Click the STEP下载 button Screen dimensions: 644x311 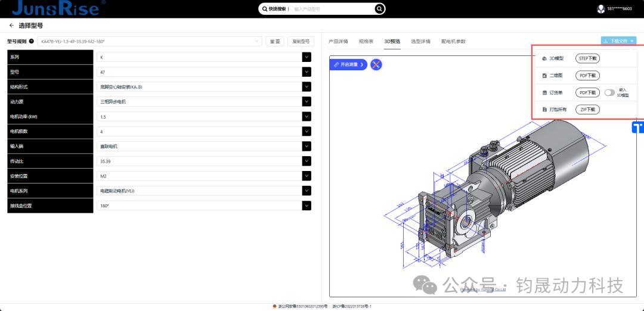point(587,58)
